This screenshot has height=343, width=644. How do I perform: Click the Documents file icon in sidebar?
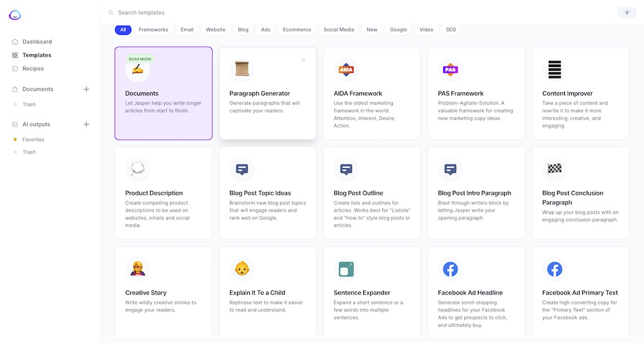[15, 89]
